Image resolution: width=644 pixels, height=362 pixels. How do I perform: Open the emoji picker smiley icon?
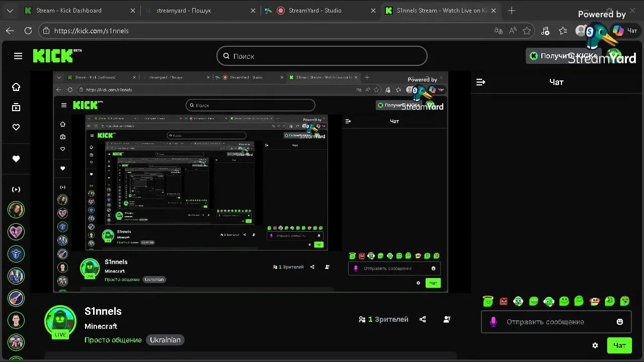pyautogui.click(x=620, y=322)
